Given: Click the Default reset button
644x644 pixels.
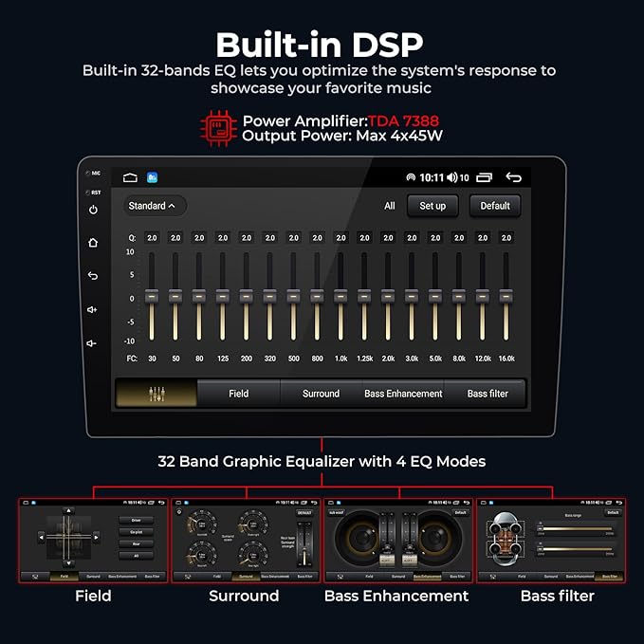Looking at the screenshot, I should click(495, 206).
